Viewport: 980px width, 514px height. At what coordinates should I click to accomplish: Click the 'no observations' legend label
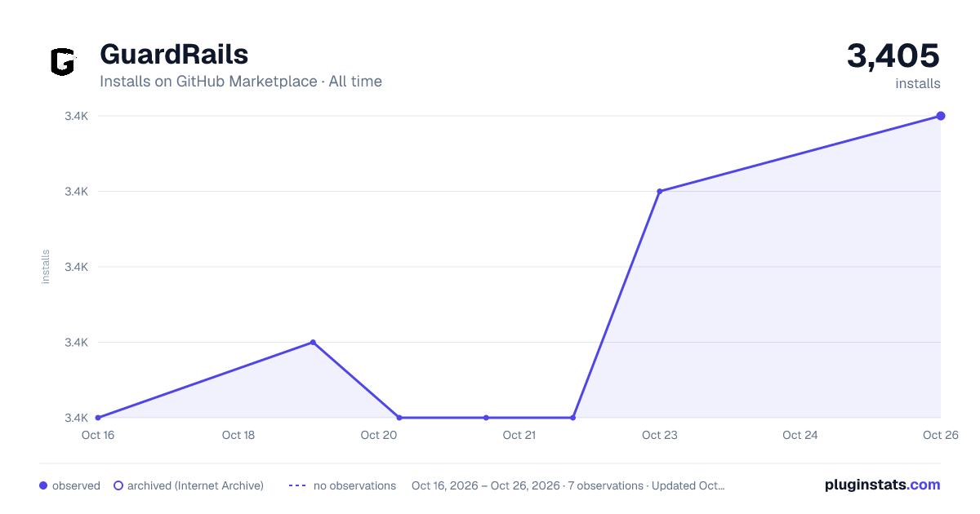[354, 485]
